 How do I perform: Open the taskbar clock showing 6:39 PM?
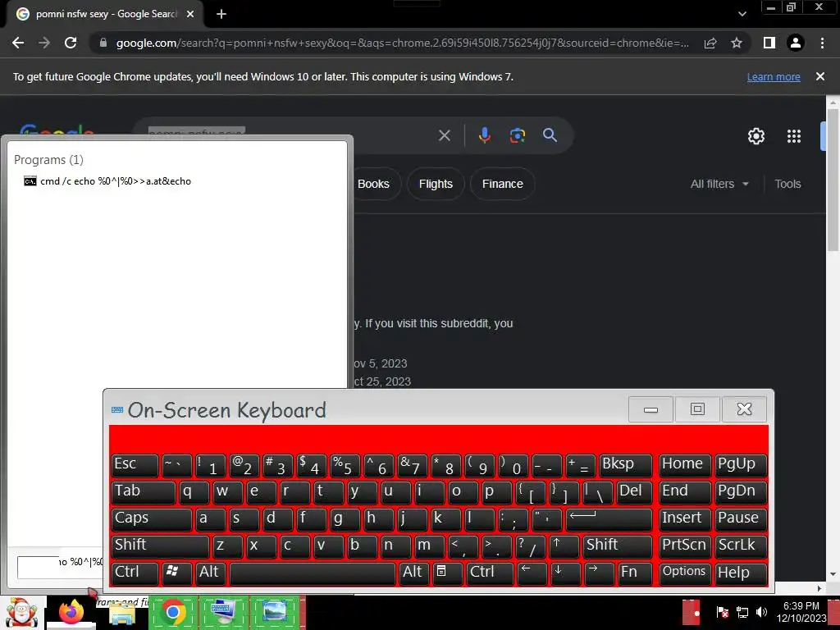tap(801, 612)
